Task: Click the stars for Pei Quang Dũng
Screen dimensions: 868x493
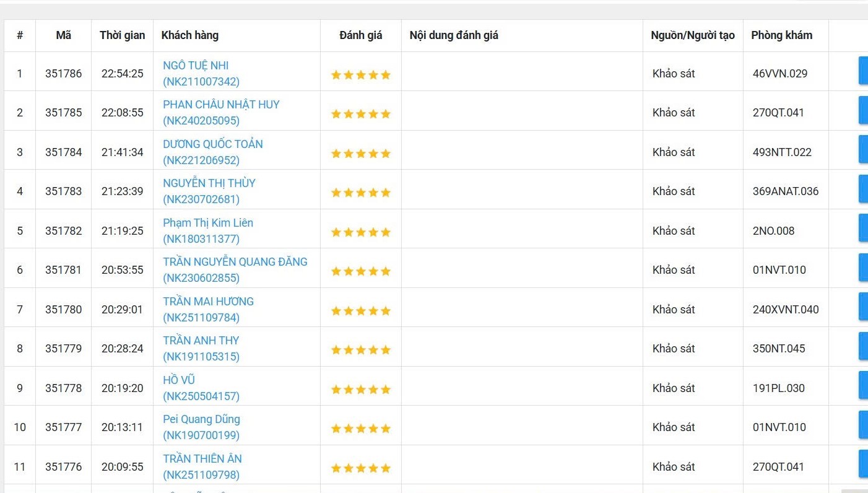Action: pyautogui.click(x=360, y=429)
